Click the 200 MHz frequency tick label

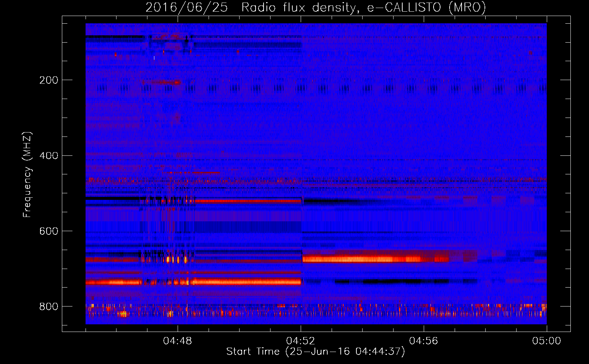49,80
